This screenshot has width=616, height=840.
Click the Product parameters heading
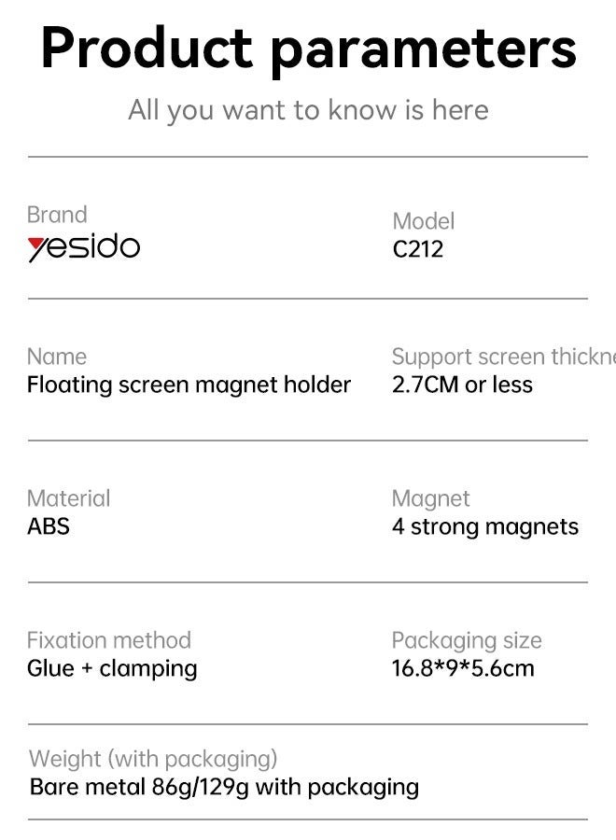[x=308, y=49]
